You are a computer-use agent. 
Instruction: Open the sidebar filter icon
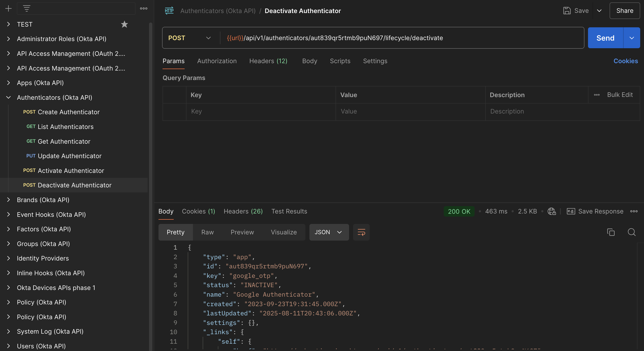point(27,8)
